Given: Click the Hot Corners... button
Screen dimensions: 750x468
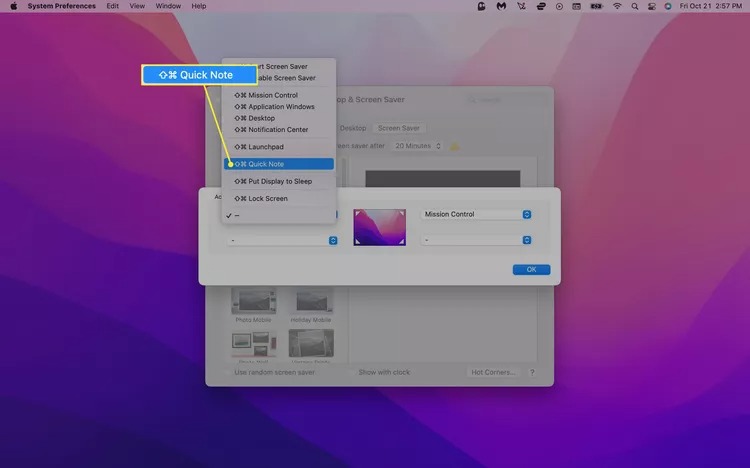Looking at the screenshot, I should click(x=493, y=372).
